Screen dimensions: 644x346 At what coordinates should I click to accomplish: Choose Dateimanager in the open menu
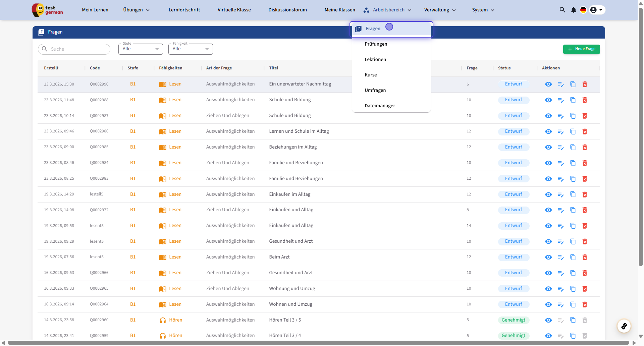(x=380, y=106)
